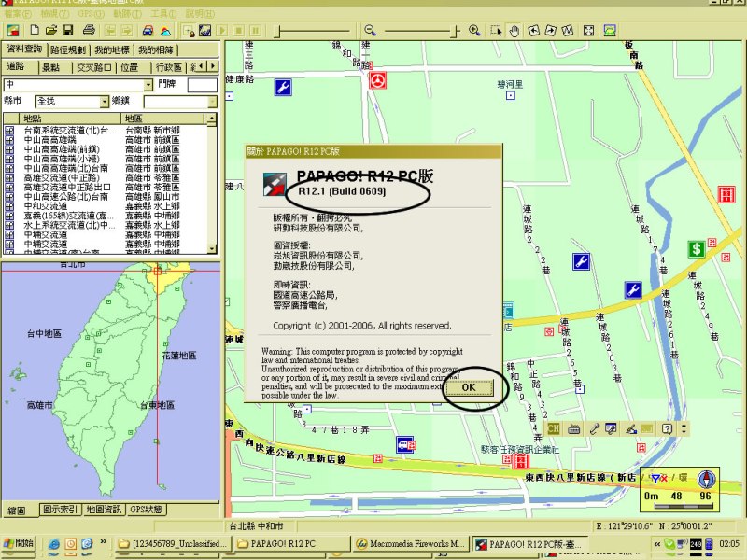Screen dimensions: 747x560
Task: Click 花蓮地區 on the Taiwan overview map
Action: [179, 356]
